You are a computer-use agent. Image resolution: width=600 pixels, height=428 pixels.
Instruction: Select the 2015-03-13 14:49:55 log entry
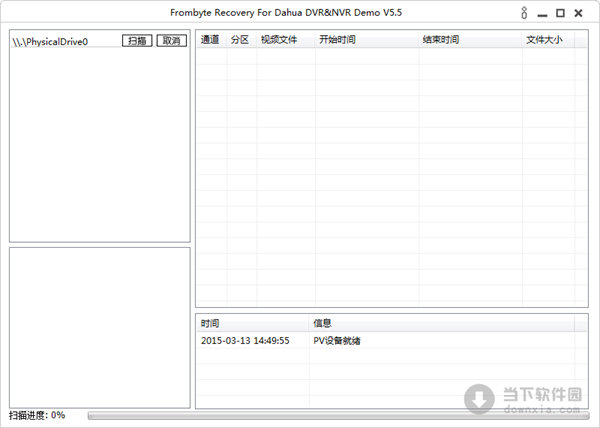click(x=245, y=340)
